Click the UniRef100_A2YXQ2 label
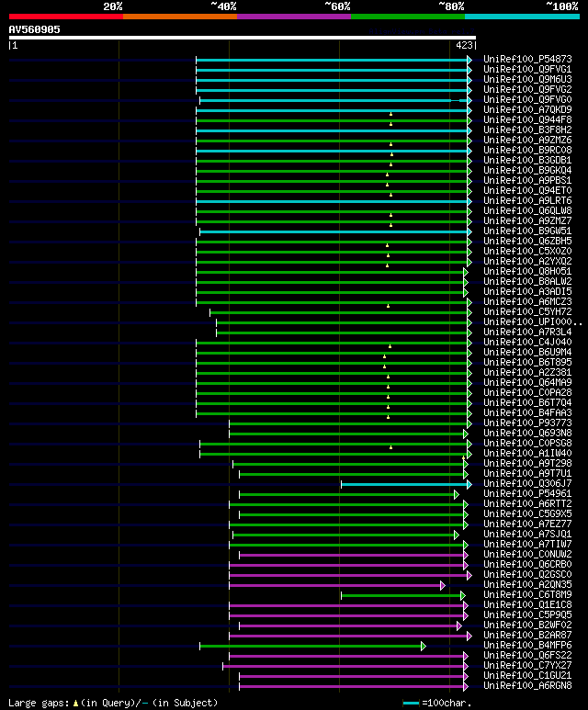This screenshot has height=710, width=588. (527, 261)
